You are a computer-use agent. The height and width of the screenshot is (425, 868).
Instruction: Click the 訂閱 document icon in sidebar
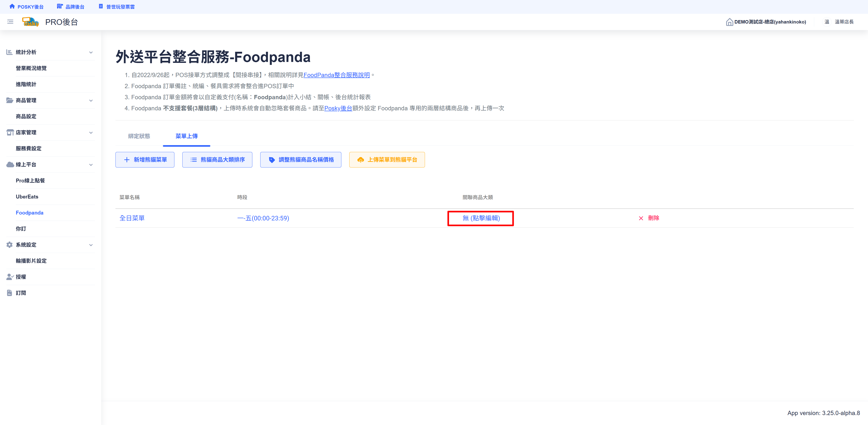pos(9,293)
